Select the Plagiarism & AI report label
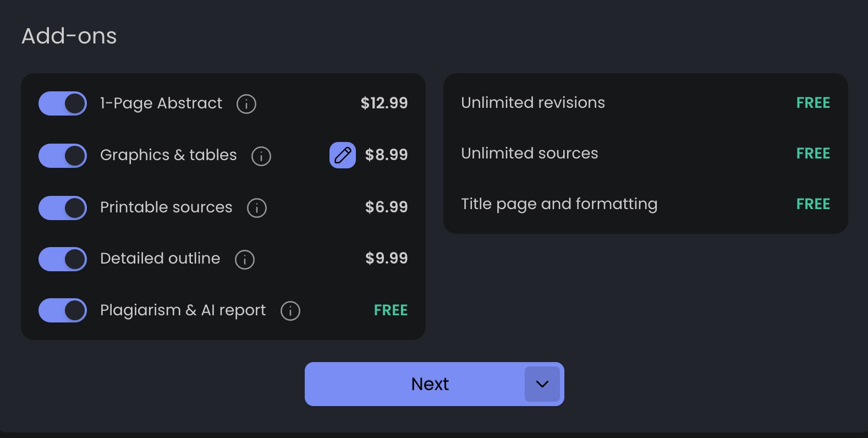This screenshot has height=438, width=868. (183, 310)
